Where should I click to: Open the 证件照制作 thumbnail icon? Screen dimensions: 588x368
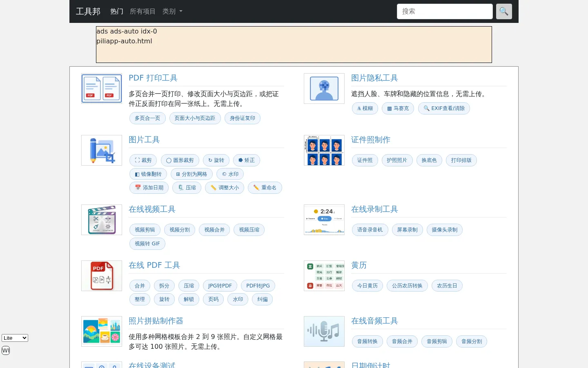(324, 150)
